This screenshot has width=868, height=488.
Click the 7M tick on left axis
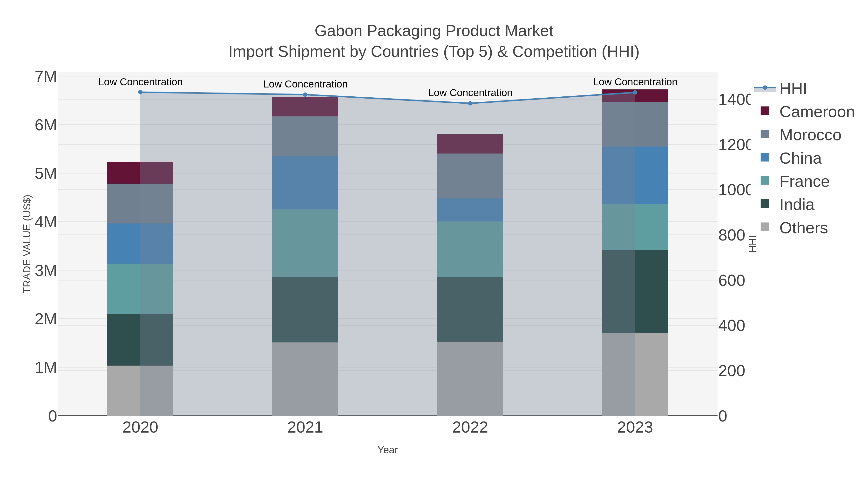tap(46, 77)
